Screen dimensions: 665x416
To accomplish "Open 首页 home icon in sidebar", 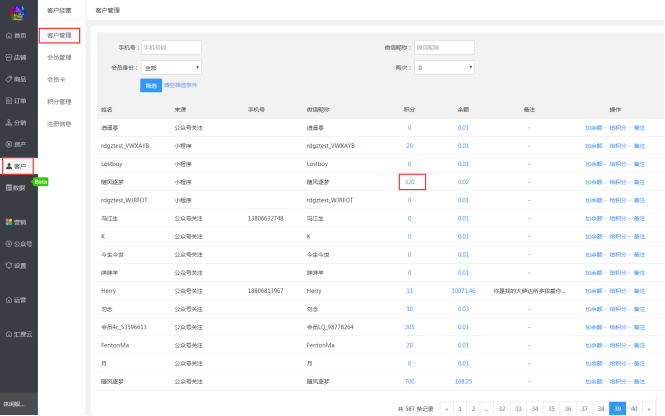I will pyautogui.click(x=17, y=35).
